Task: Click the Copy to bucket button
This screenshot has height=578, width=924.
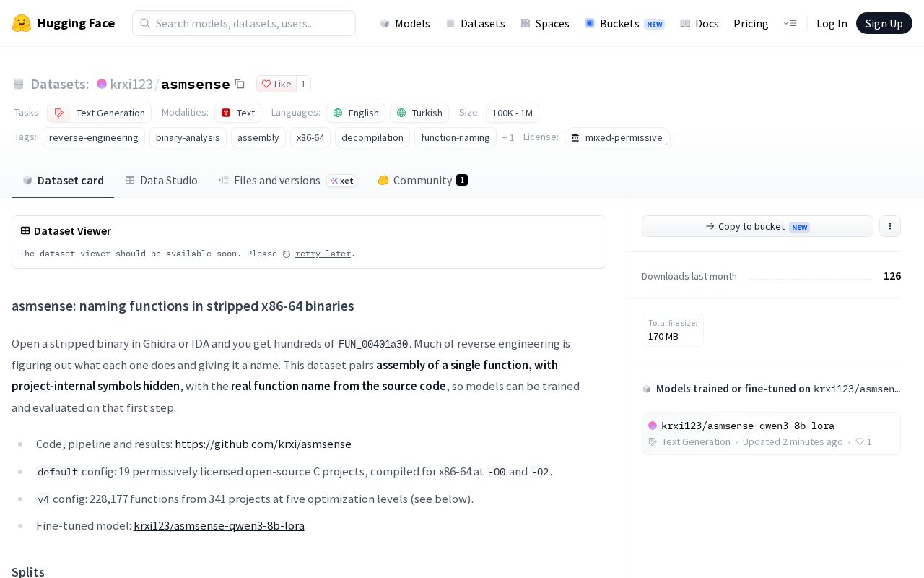Action: (x=757, y=226)
